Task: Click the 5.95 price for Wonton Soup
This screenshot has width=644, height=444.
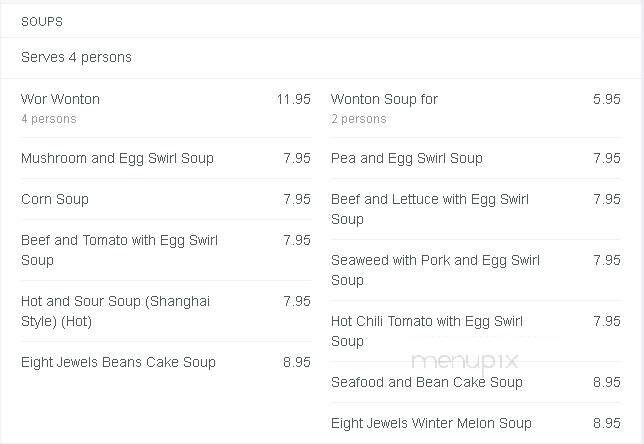Action: click(606, 99)
